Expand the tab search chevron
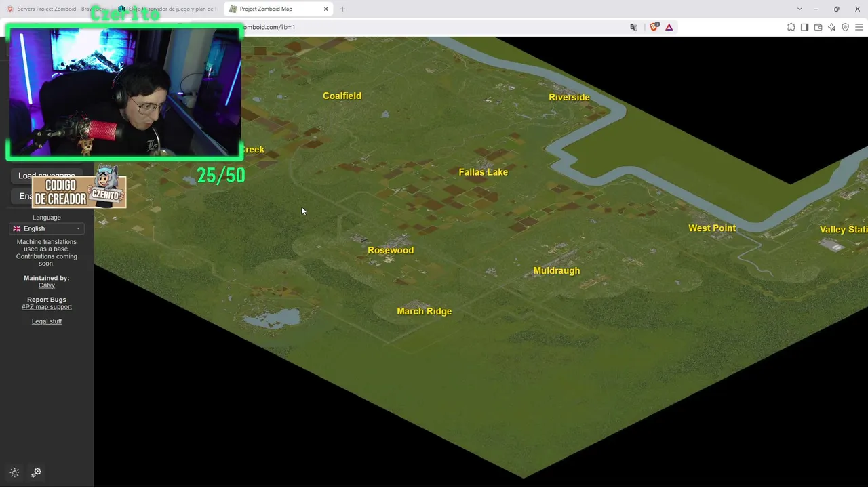868x488 pixels. pyautogui.click(x=800, y=9)
